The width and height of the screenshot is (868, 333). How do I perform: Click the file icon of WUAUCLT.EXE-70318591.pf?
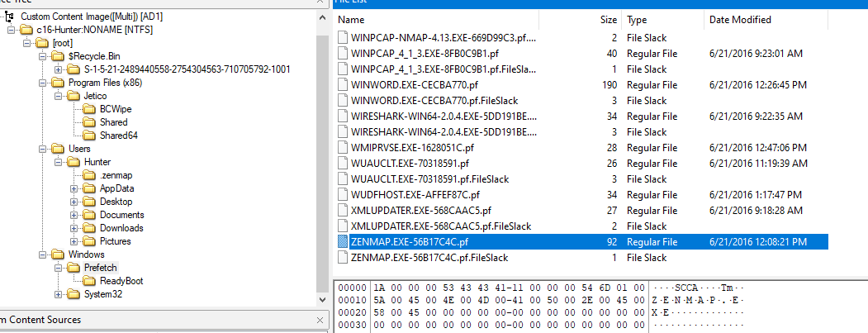point(344,164)
